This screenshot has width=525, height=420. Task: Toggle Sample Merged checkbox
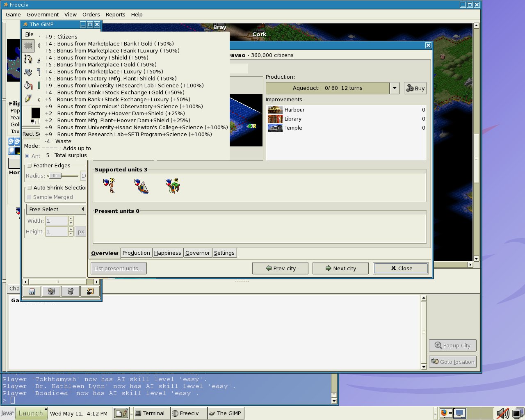pos(29,197)
